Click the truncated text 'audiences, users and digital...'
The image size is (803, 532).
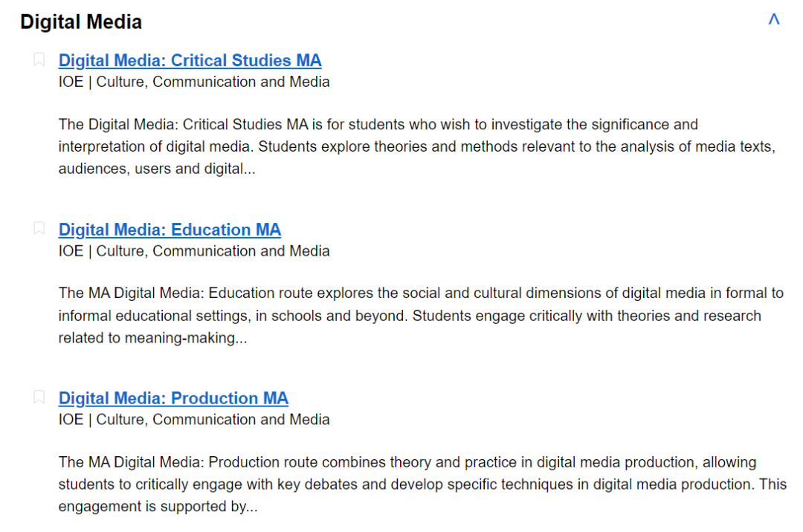point(157,169)
